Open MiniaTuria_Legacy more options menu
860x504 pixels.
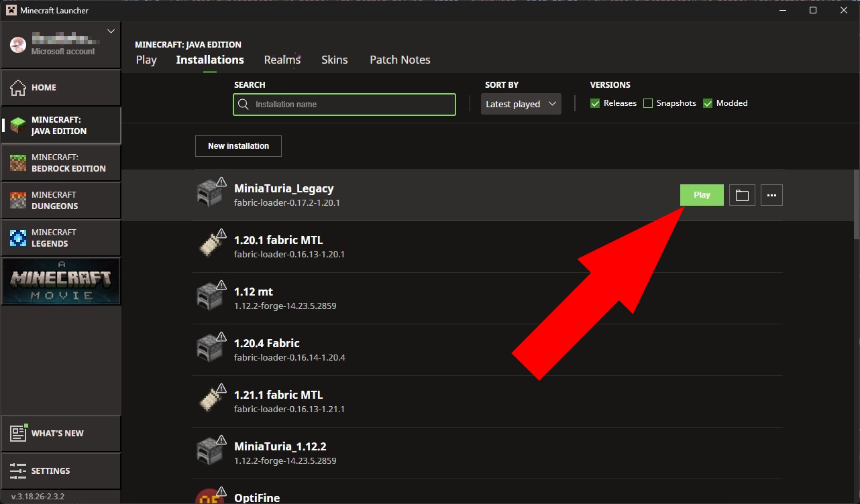(772, 195)
